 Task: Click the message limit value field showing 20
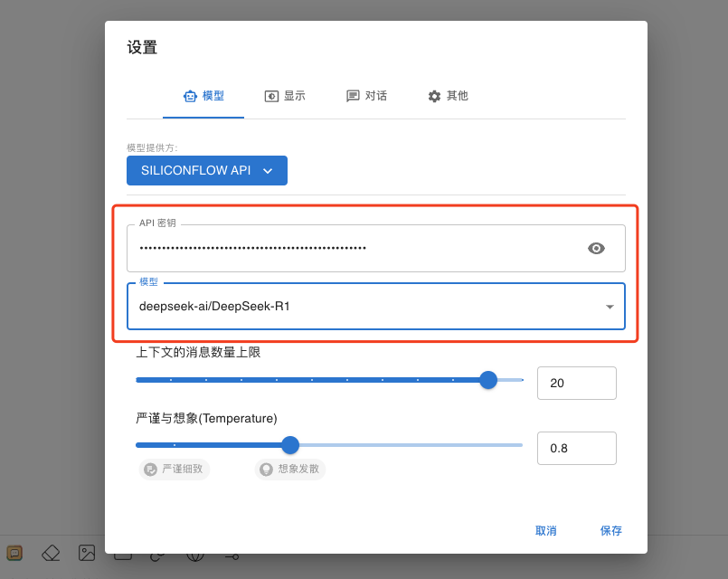coord(577,383)
